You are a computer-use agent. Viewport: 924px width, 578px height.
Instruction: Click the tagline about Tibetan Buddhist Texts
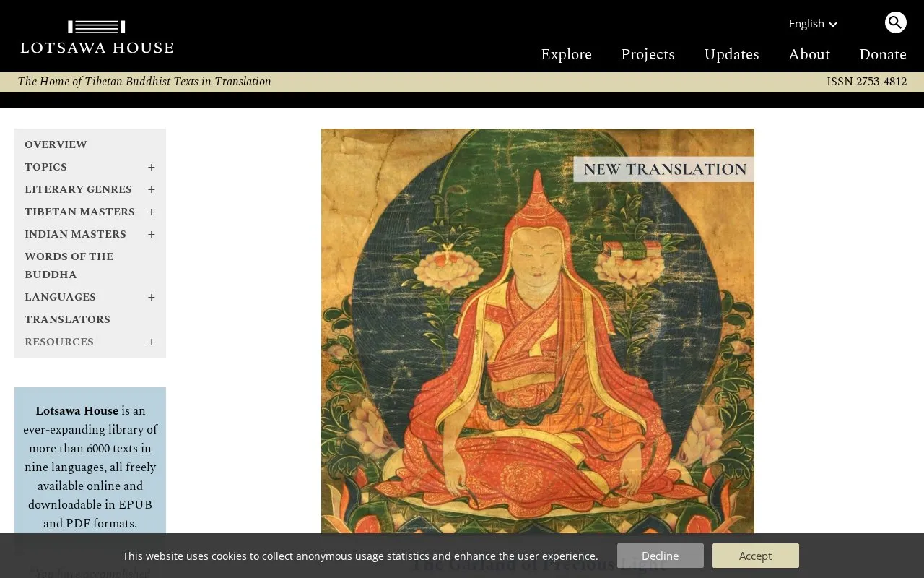[x=144, y=82]
